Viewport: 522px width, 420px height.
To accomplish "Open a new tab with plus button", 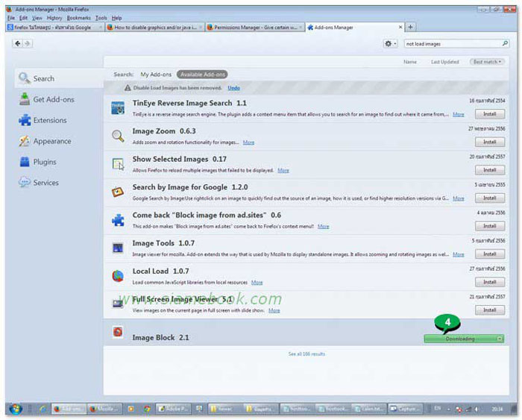I will [410, 27].
